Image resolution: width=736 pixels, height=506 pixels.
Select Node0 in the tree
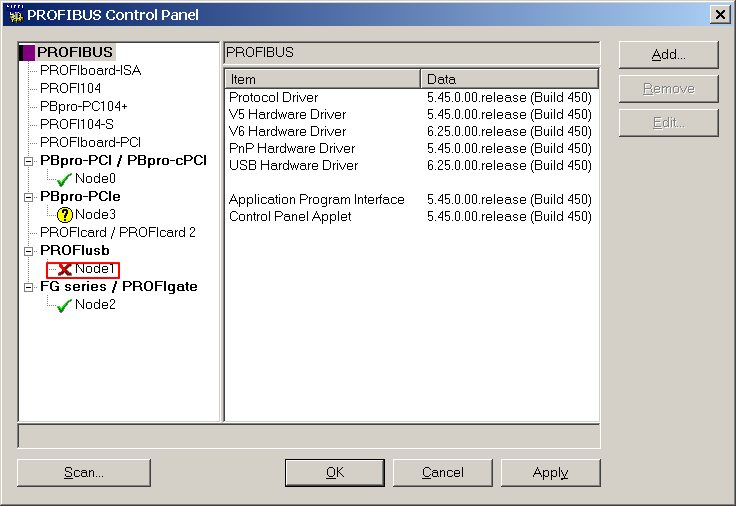coord(95,178)
